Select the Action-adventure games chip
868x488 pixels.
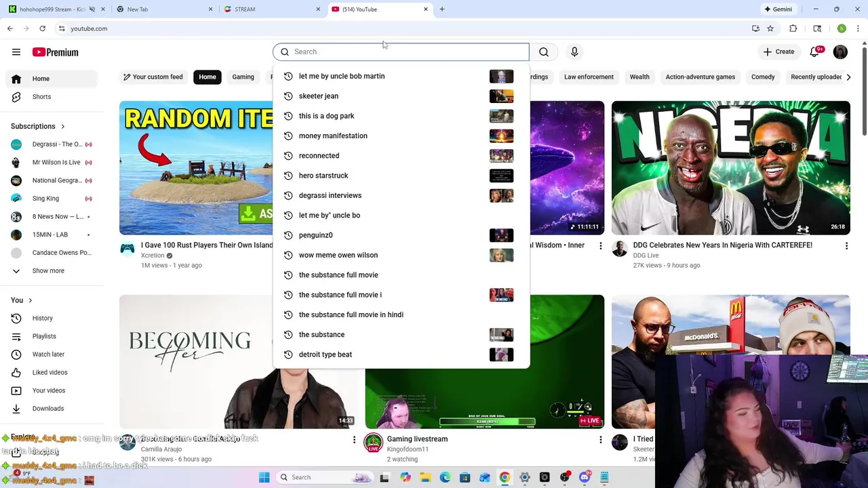700,77
